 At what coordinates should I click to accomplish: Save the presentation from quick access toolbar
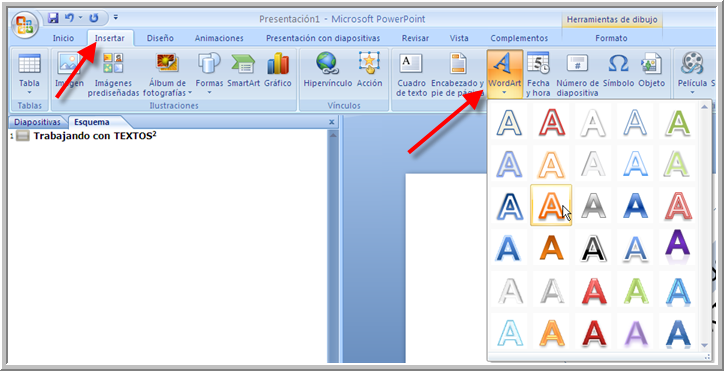point(53,19)
